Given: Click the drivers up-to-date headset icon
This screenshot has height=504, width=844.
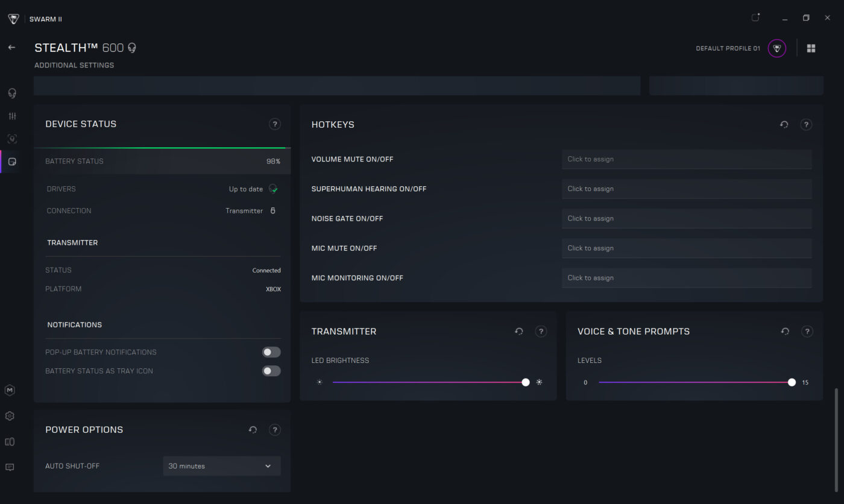Looking at the screenshot, I should tap(273, 189).
